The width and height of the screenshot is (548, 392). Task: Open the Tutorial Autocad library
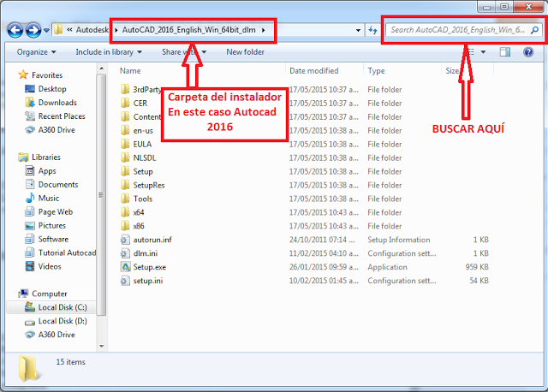point(67,252)
